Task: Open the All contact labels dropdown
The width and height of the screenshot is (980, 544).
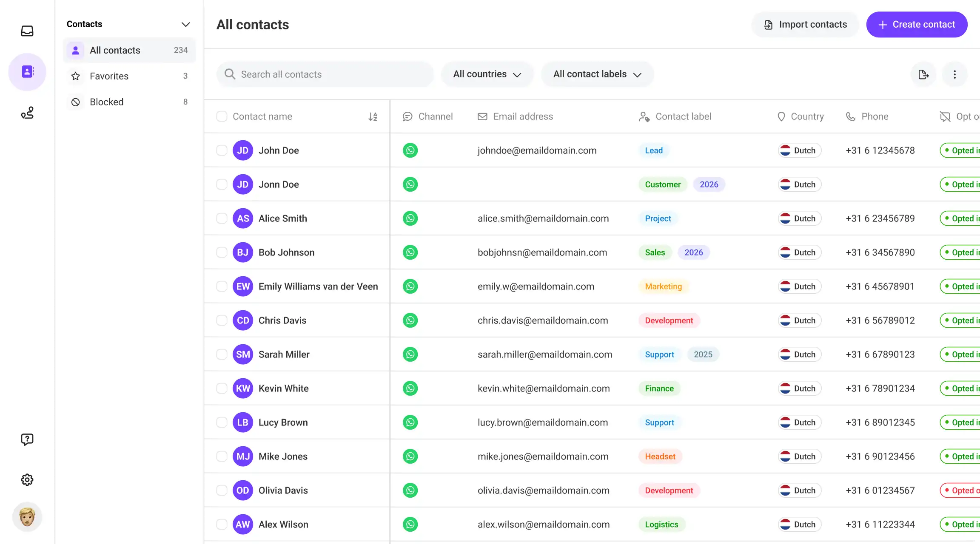Action: point(597,74)
